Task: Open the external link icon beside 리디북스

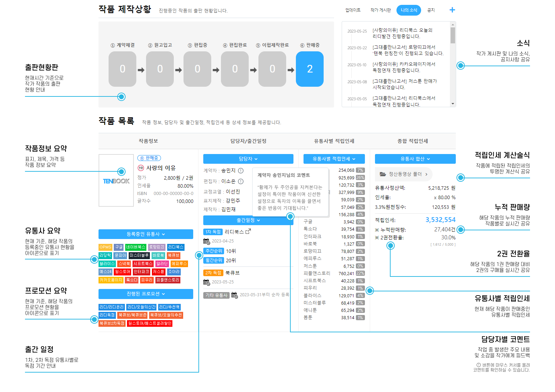Action: pyautogui.click(x=248, y=231)
